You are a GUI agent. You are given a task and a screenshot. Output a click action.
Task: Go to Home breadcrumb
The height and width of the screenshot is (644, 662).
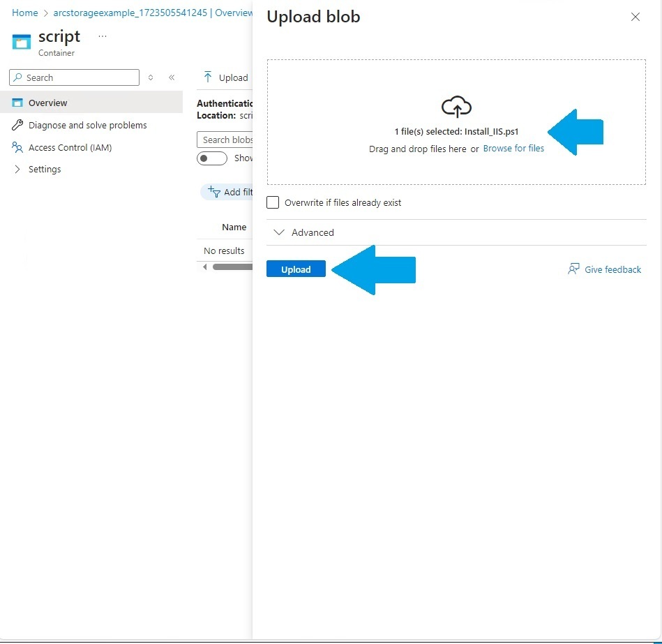pos(25,13)
